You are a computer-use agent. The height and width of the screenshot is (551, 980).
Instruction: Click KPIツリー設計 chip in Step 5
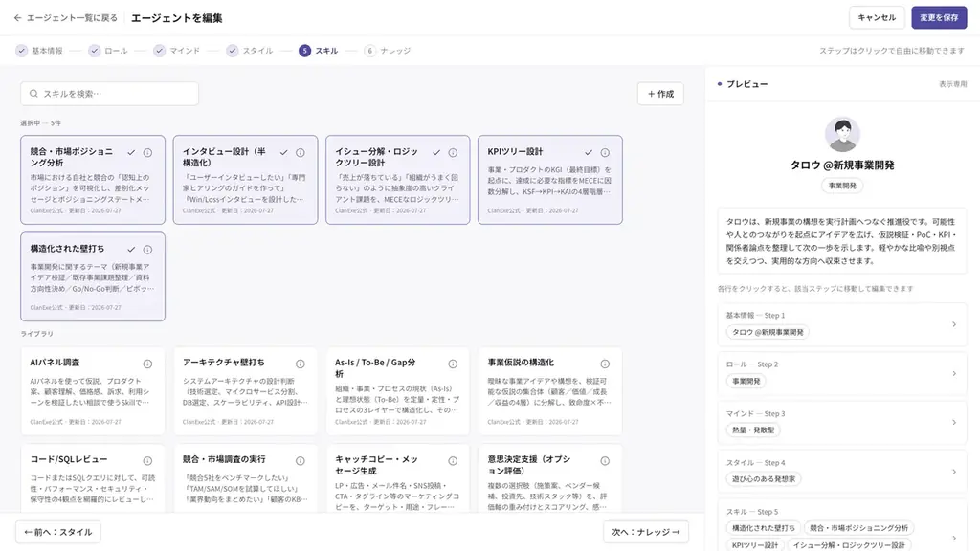pyautogui.click(x=755, y=545)
